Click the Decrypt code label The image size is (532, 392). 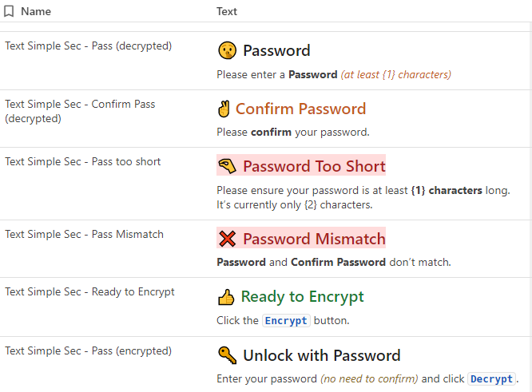click(491, 378)
